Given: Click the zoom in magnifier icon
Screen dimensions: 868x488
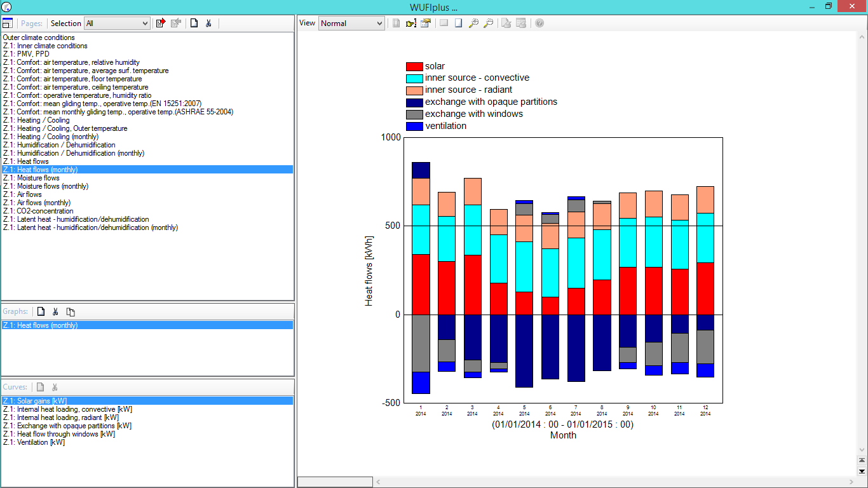Looking at the screenshot, I should point(473,24).
